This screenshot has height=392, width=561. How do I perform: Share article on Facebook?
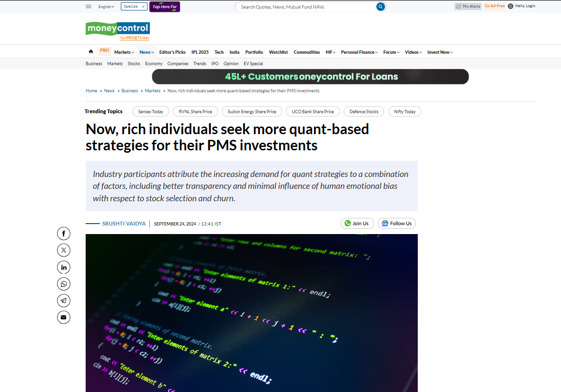tap(64, 234)
